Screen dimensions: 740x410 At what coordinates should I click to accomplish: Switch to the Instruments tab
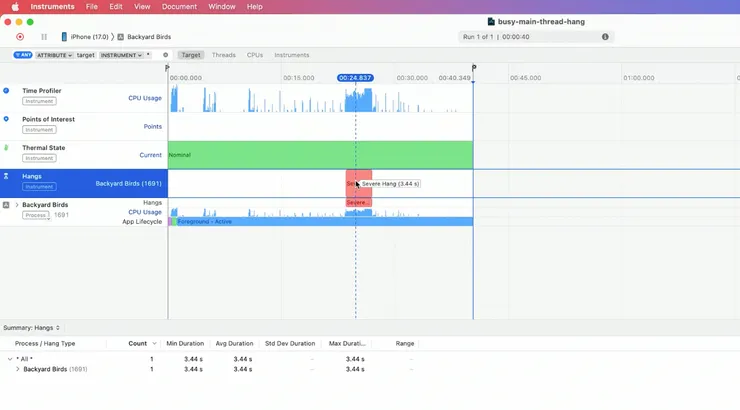pos(292,55)
